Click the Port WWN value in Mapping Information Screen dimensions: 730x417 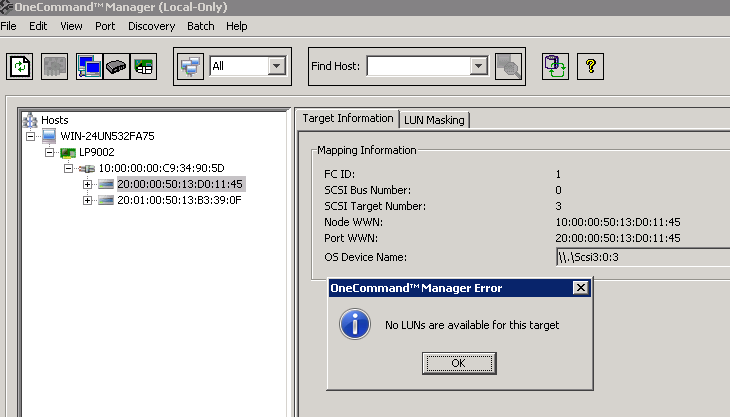(x=618, y=238)
